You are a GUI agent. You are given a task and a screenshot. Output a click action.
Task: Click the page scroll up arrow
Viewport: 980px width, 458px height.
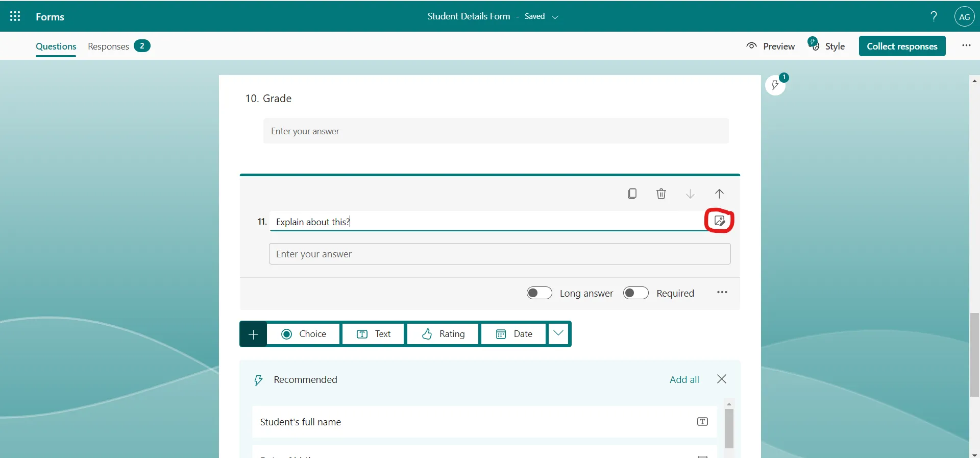pos(975,81)
